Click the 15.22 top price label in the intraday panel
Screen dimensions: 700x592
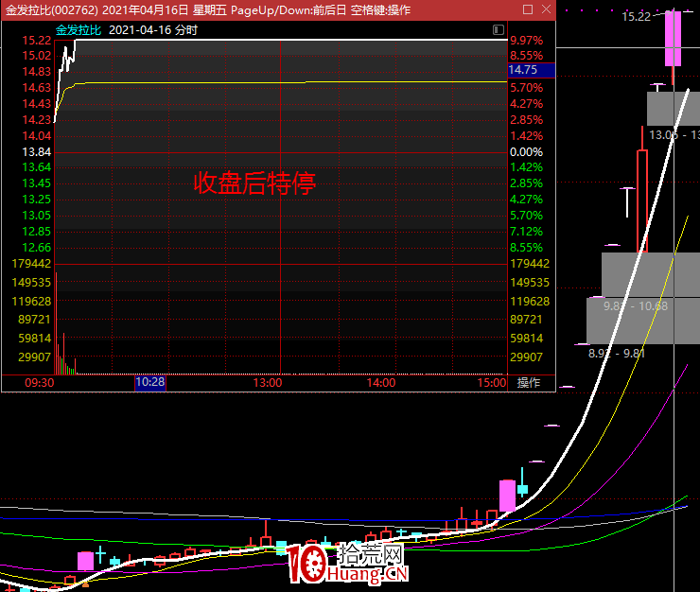coord(37,40)
